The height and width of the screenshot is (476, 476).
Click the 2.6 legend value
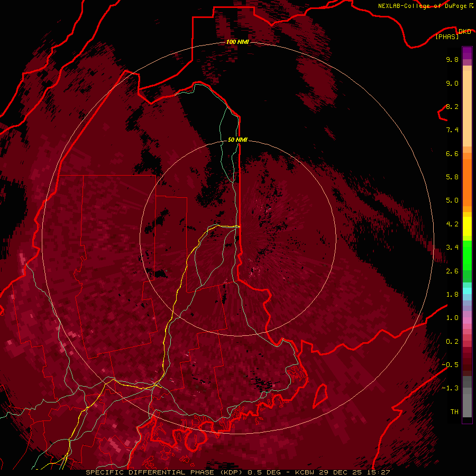coord(452,271)
